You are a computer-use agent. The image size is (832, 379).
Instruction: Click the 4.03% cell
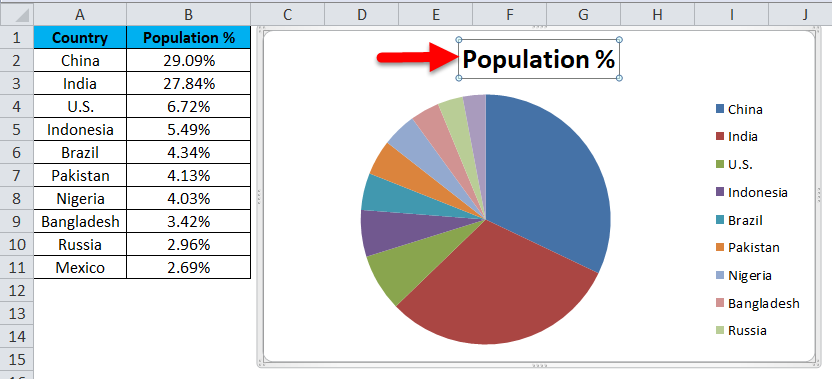(188, 199)
